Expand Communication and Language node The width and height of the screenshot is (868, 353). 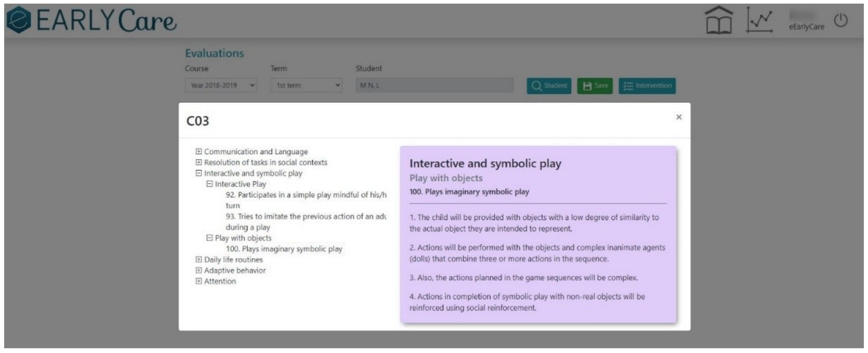pos(199,151)
